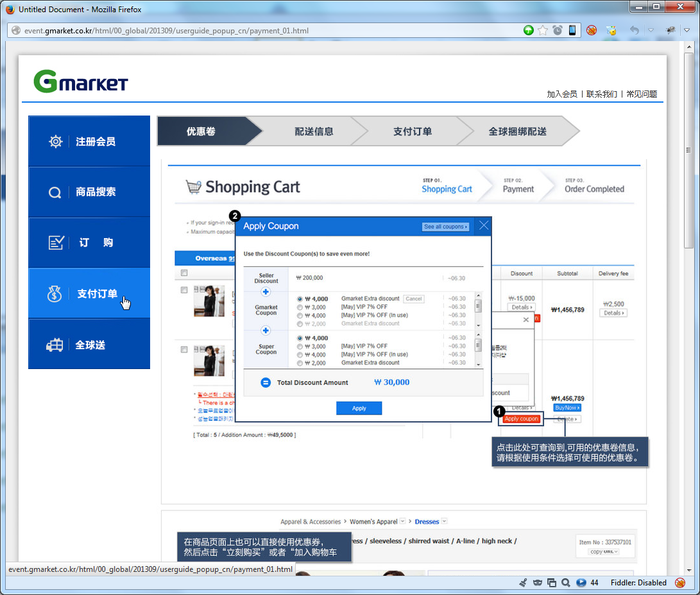The image size is (700, 595).
Task: Select ₩3,000 VIP 7% OFF under Super Coupon
Action: (300, 347)
